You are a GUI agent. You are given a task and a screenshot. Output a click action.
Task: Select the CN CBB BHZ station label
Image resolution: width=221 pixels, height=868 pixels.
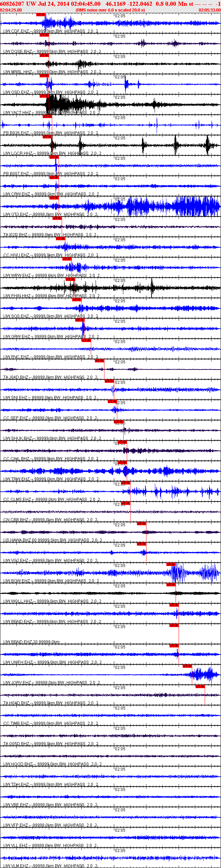(x=51, y=520)
